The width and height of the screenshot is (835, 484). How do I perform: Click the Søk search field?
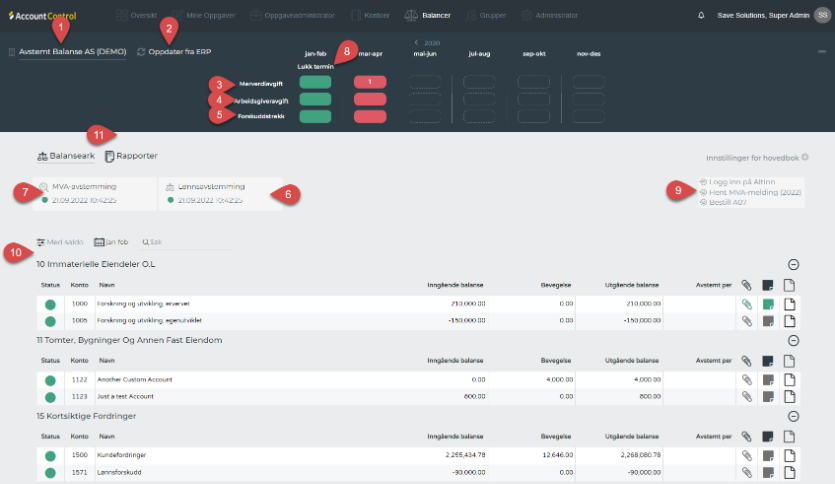pyautogui.click(x=155, y=242)
